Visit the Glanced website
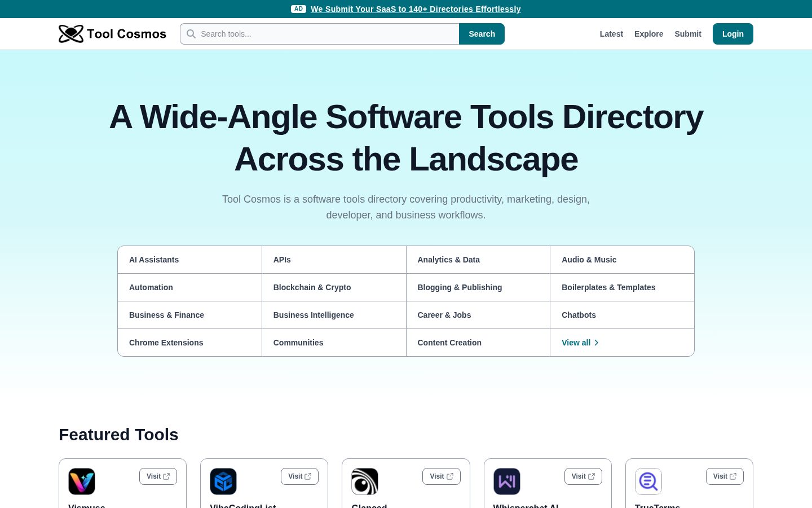This screenshot has height=508, width=812. click(442, 476)
